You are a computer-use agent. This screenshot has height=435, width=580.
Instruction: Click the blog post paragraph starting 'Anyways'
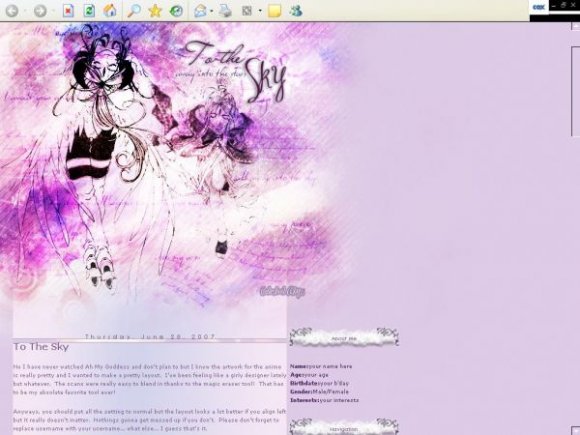point(150,420)
